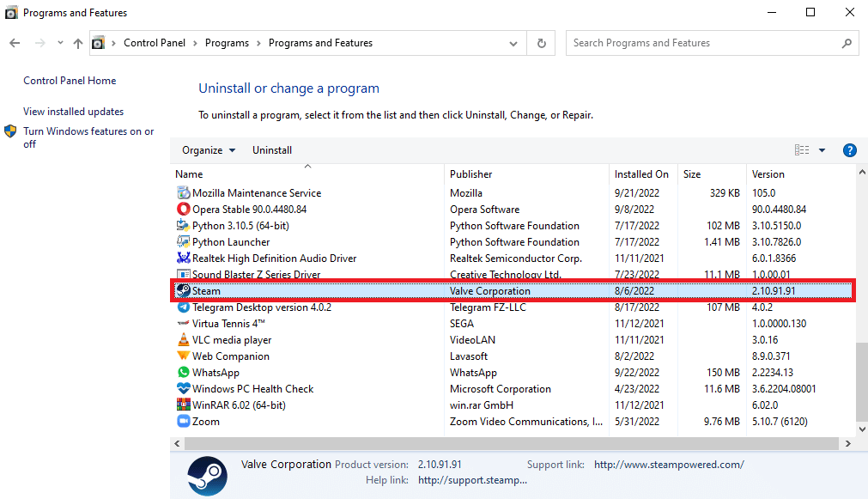Sort by the Installed On column header
The height and width of the screenshot is (499, 868).
tap(643, 173)
